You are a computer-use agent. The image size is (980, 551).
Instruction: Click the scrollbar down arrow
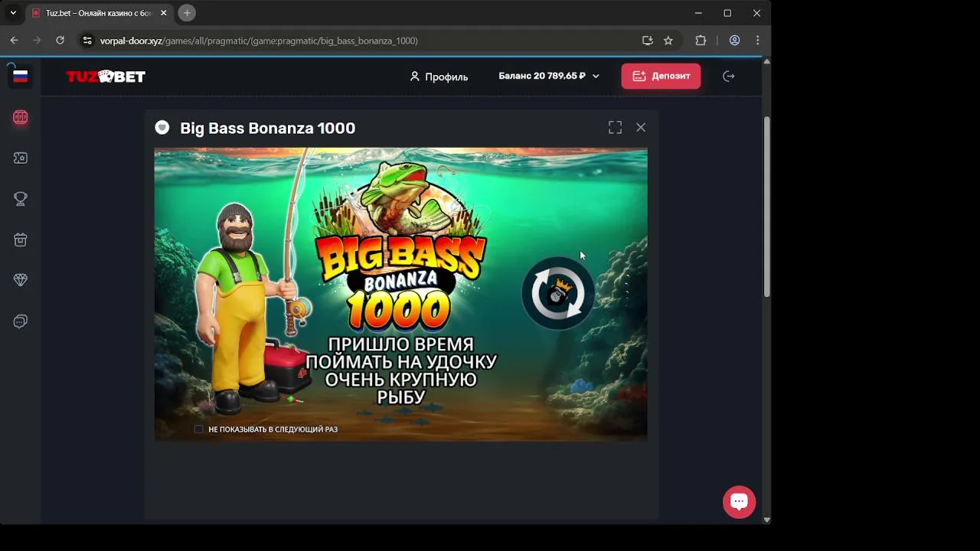(766, 520)
